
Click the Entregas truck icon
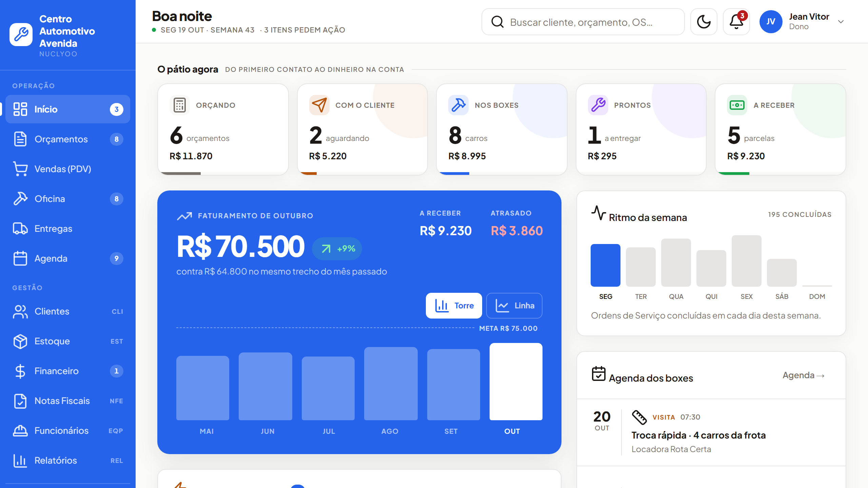[20, 228]
